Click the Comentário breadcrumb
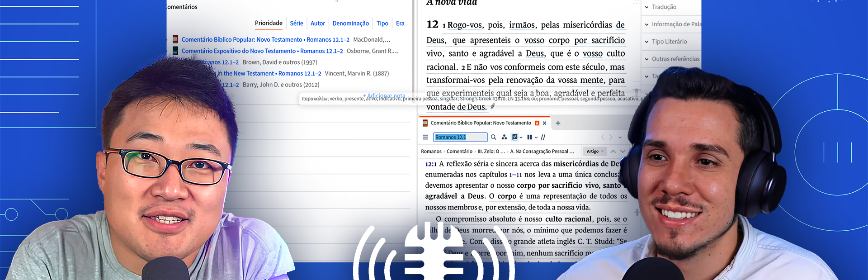Screen dimensions: 868x280 tap(459, 152)
